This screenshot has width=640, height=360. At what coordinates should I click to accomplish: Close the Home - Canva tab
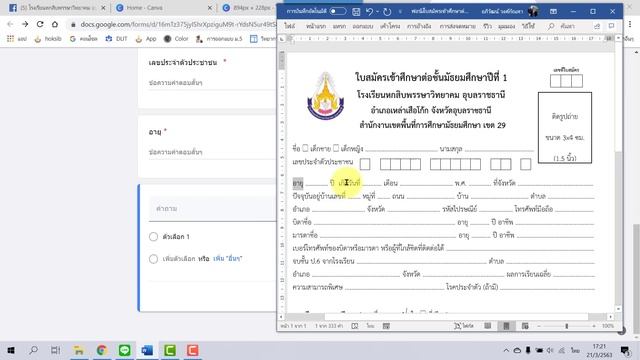coord(210,8)
